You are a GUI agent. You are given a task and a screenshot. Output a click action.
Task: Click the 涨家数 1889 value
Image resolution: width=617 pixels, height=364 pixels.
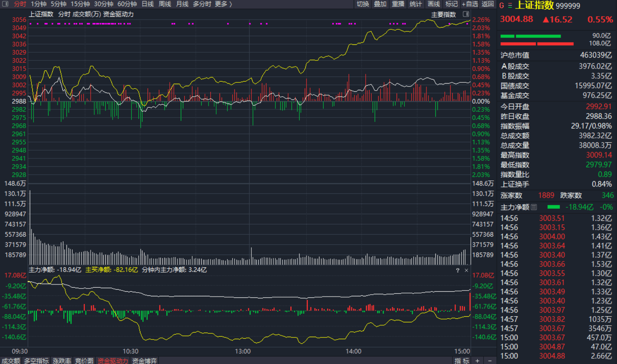click(x=546, y=195)
